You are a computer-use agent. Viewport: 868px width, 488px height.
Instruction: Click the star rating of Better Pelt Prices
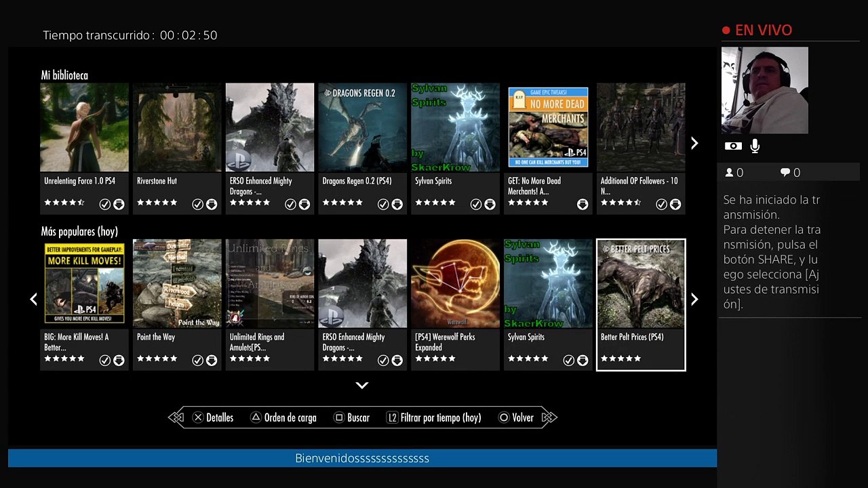tap(620, 359)
